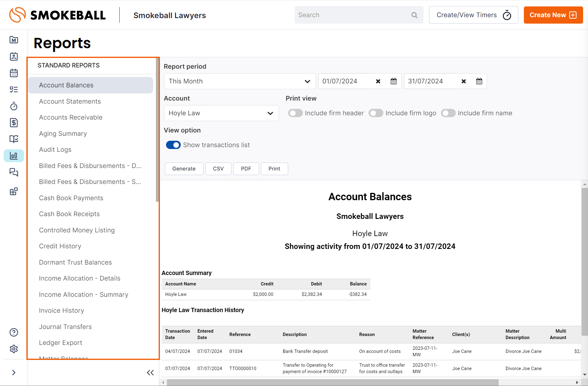Select Income Allocation - Summary report
Image resolution: width=588 pixels, height=386 pixels.
point(83,295)
